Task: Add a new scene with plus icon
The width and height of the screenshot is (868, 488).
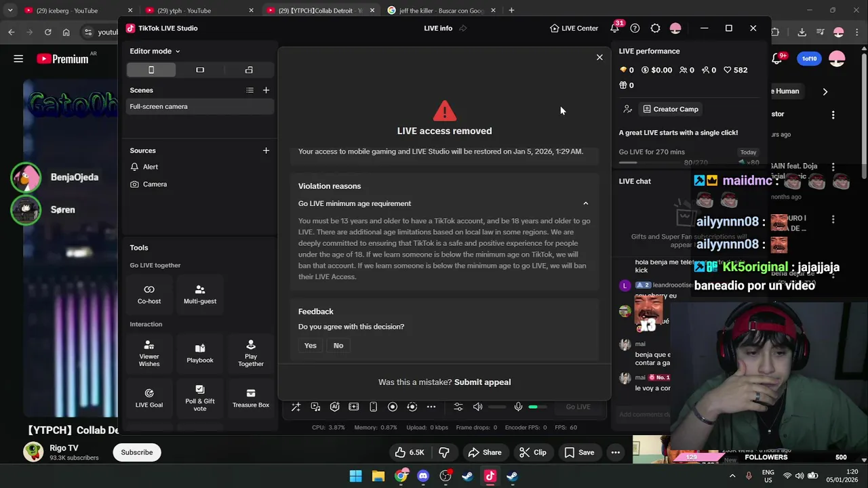Action: tap(266, 90)
